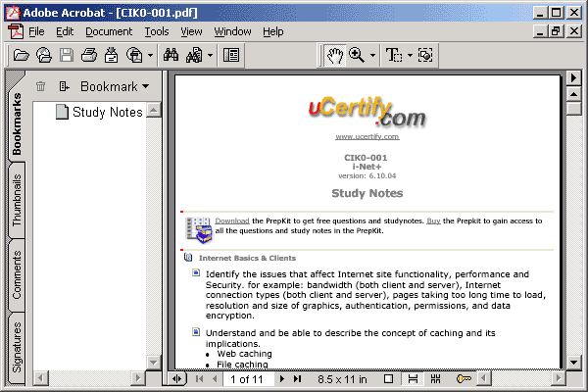Click document horizontal scroll left arrow
Image resolution: width=588 pixels, height=392 pixels.
pyautogui.click(x=484, y=377)
